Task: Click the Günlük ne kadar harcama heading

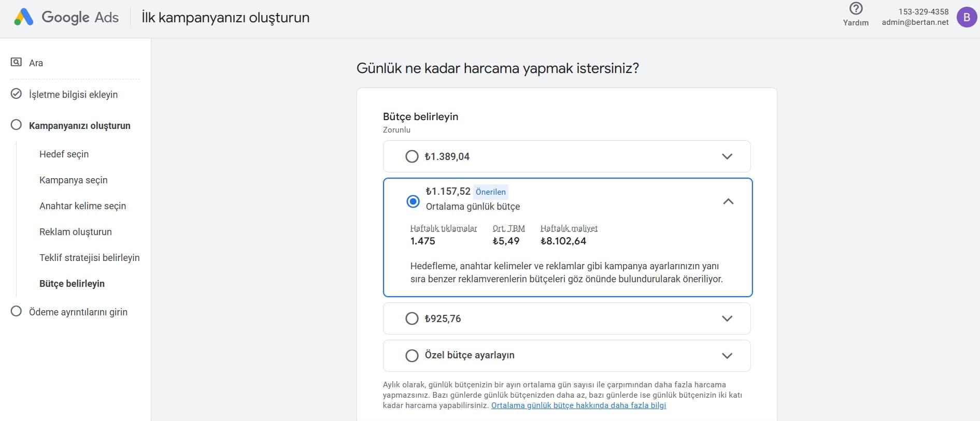Action: click(498, 68)
